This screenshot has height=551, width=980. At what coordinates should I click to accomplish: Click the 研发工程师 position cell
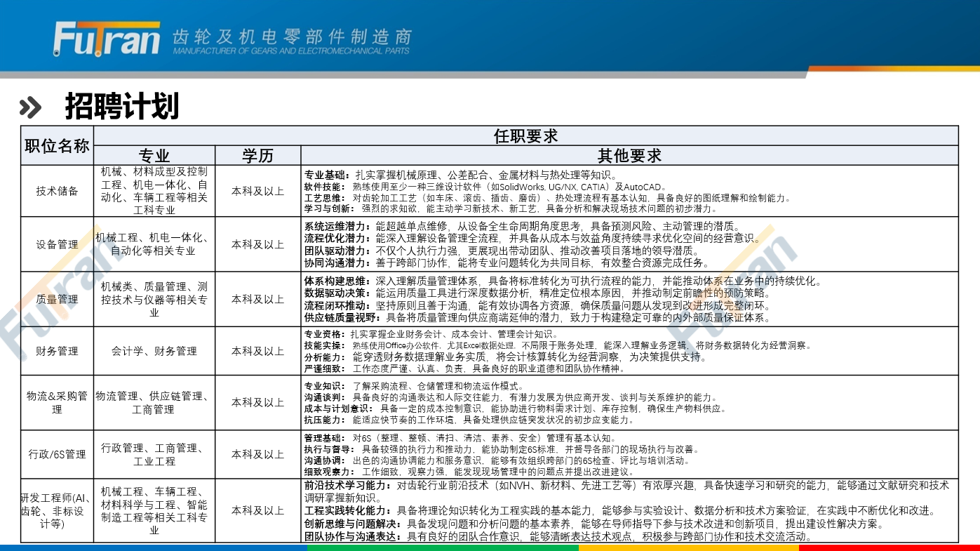pos(57,510)
